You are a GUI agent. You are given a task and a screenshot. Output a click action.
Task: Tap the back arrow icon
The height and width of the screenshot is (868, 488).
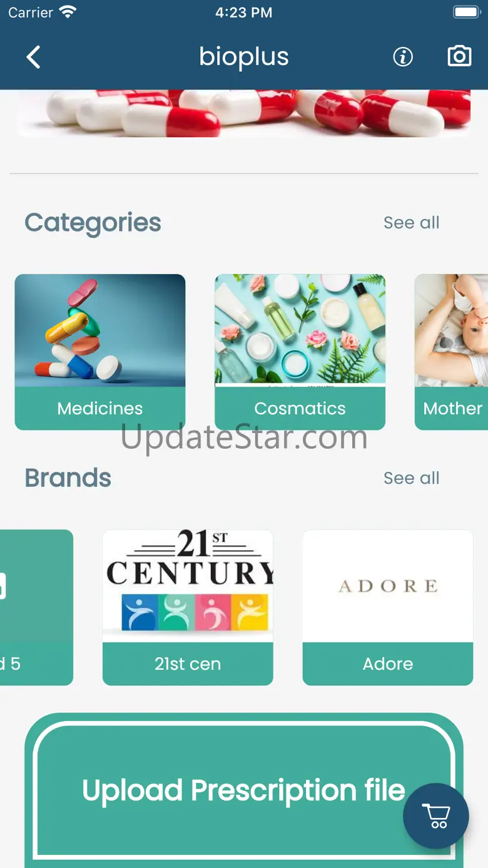click(x=33, y=57)
